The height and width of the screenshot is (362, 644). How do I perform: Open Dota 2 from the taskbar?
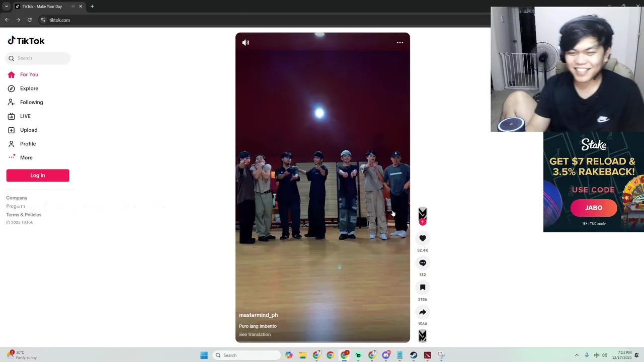coord(427,355)
